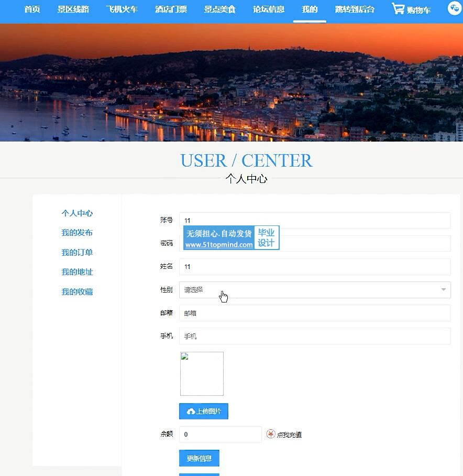463x476 pixels.
Task: Open 我的地址 in the sidebar
Action: (x=77, y=272)
